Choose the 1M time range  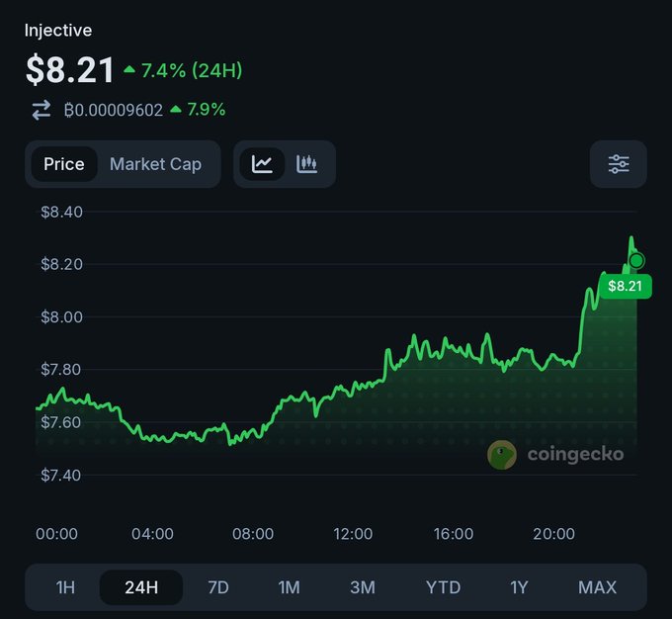coord(289,587)
